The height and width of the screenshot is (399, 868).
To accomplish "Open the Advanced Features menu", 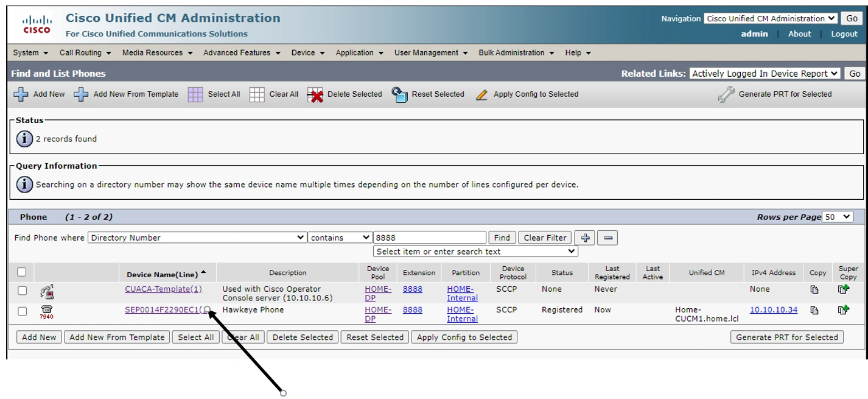I will [242, 53].
